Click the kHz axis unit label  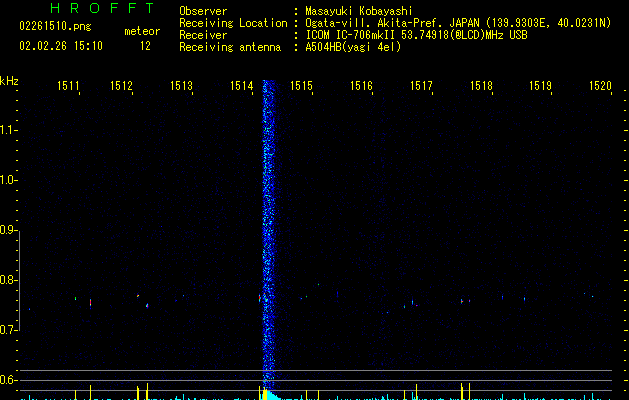[x=9, y=81]
